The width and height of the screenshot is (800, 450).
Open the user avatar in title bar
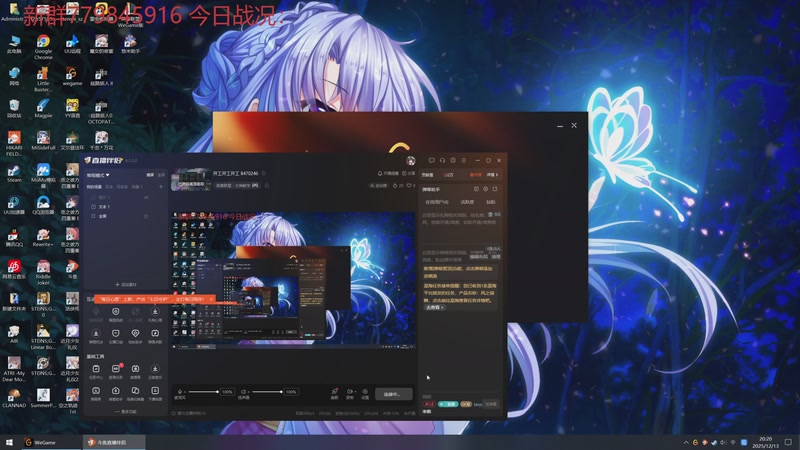411,160
